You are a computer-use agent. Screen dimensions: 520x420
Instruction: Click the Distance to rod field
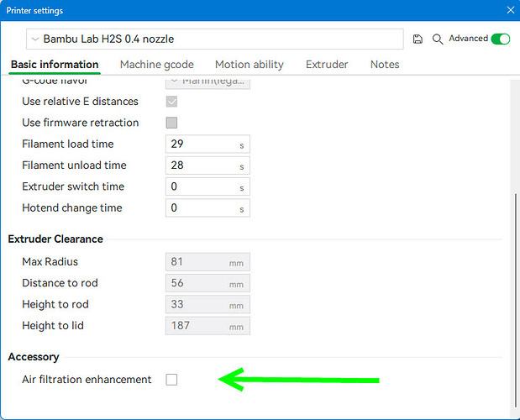(208, 283)
